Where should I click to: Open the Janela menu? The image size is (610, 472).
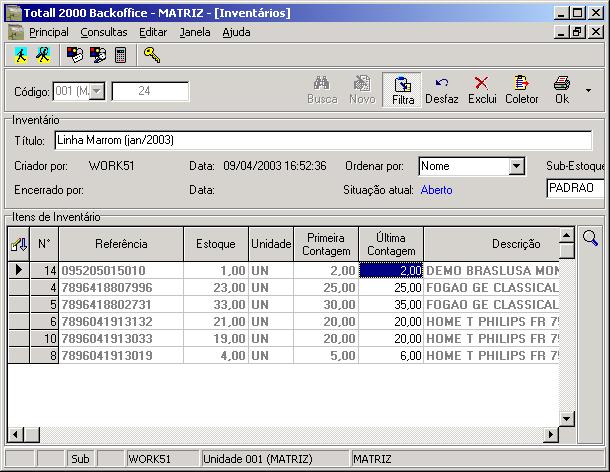pos(196,32)
